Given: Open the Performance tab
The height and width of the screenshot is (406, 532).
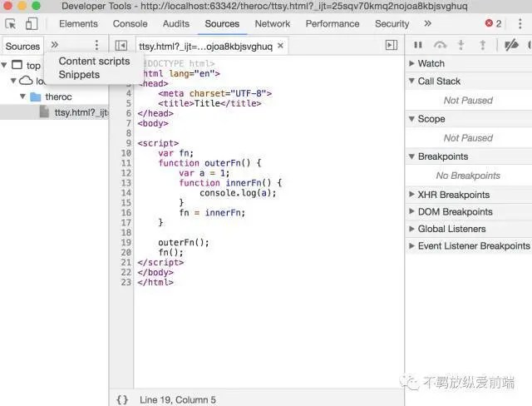Looking at the screenshot, I should point(332,24).
